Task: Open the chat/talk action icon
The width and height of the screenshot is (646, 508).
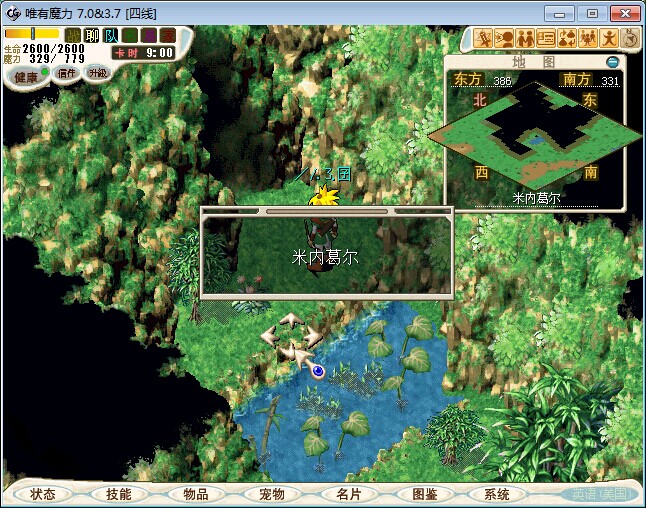Action: (505, 38)
